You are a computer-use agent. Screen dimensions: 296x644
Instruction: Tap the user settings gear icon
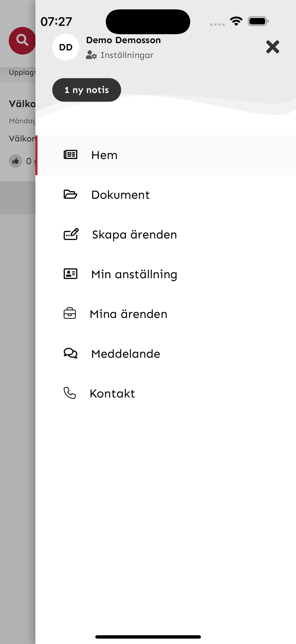pyautogui.click(x=91, y=55)
